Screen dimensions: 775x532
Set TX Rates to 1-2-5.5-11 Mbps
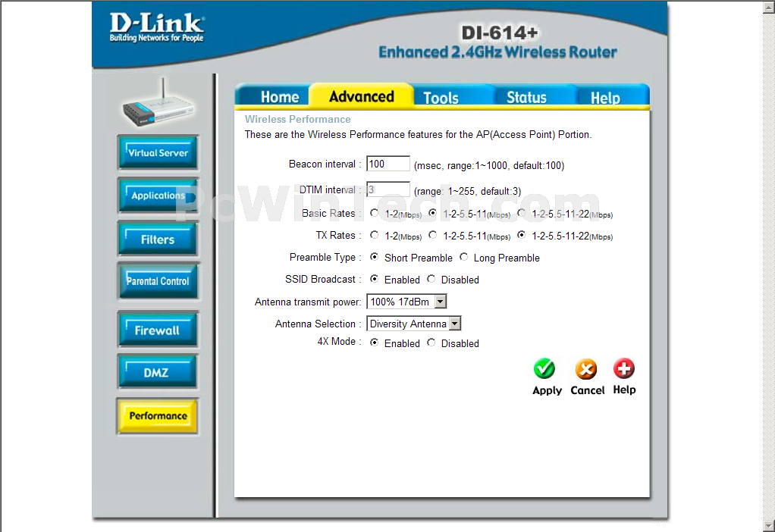coord(432,235)
